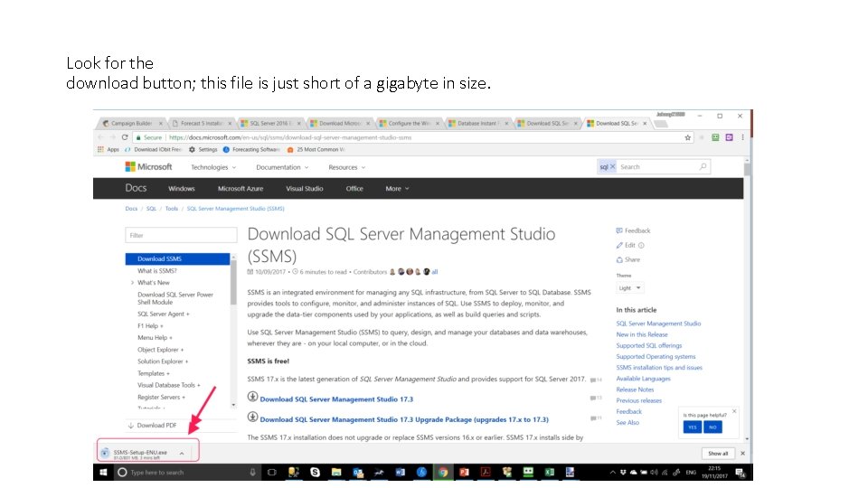
Task: Dismiss the page helpful popup
Action: [734, 411]
